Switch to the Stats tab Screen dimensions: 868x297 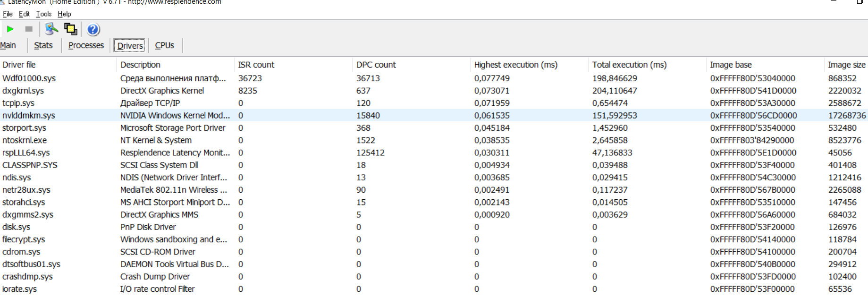pyautogui.click(x=43, y=45)
